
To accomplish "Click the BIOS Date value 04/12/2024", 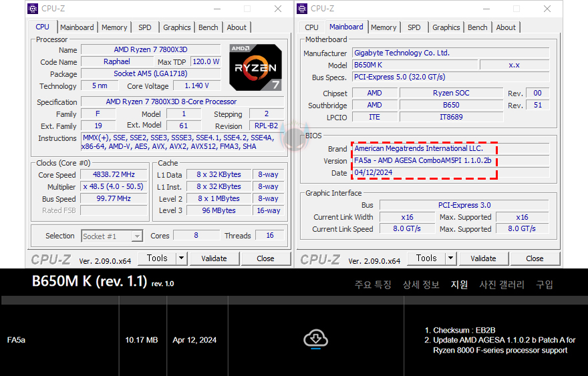I will (x=451, y=172).
